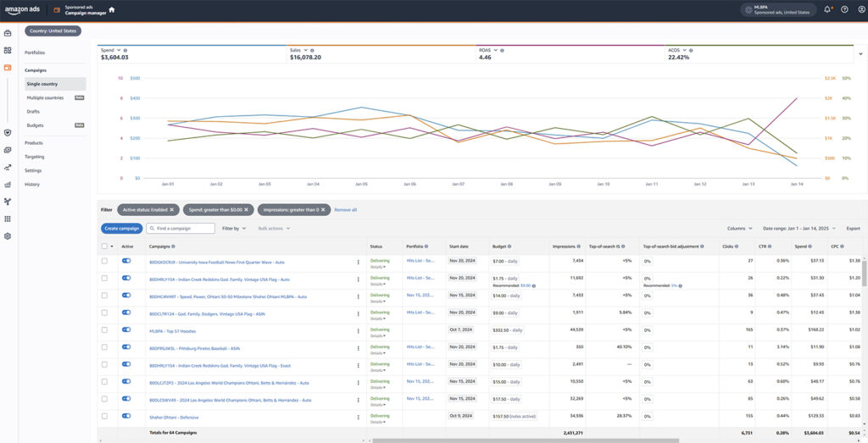Toggle Active switch for University Iowa Football campaign
868x443 pixels.
tap(126, 261)
